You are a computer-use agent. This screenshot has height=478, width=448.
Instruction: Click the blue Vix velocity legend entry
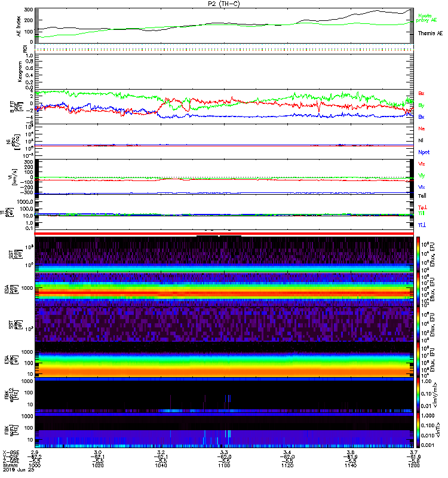tap(421, 187)
